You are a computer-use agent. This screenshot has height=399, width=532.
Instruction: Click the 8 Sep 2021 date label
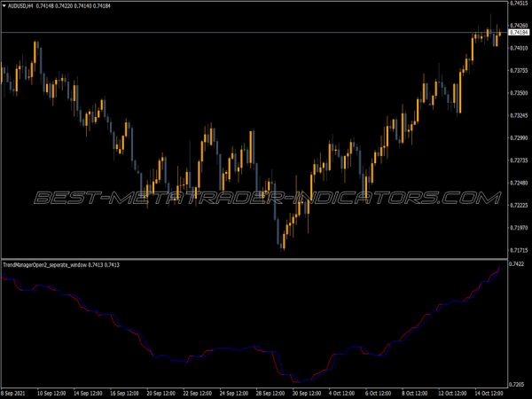(x=13, y=393)
